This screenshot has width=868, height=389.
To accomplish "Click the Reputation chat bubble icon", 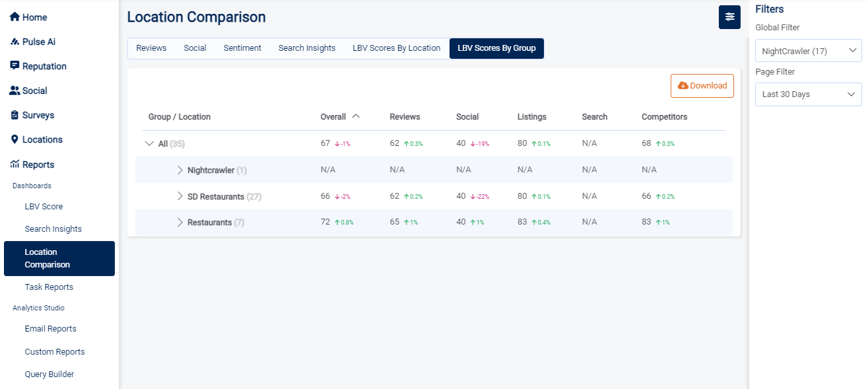I will [x=15, y=66].
